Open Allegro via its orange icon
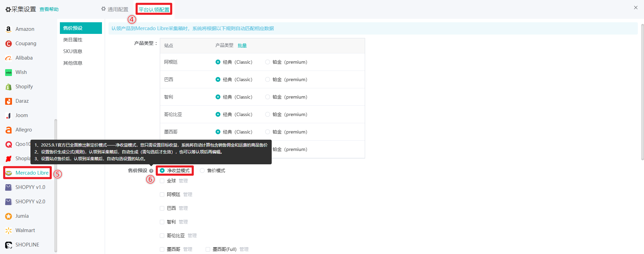 [x=9, y=130]
